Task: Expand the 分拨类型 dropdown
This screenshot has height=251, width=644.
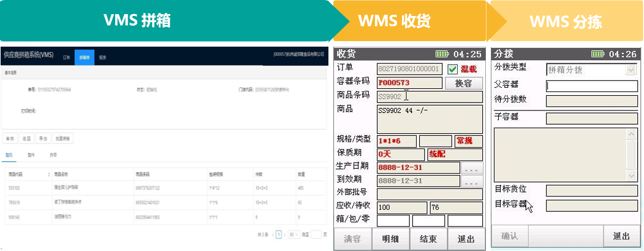Action: point(631,70)
